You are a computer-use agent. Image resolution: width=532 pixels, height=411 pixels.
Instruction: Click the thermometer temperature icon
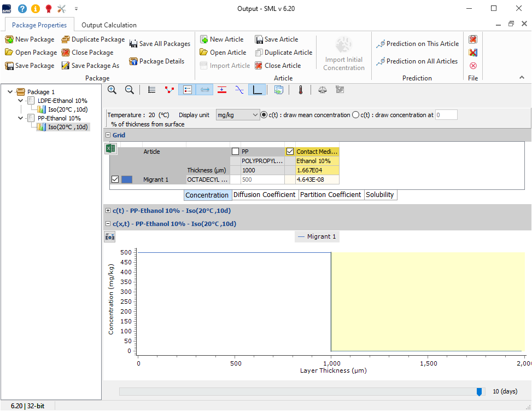tap(300, 90)
